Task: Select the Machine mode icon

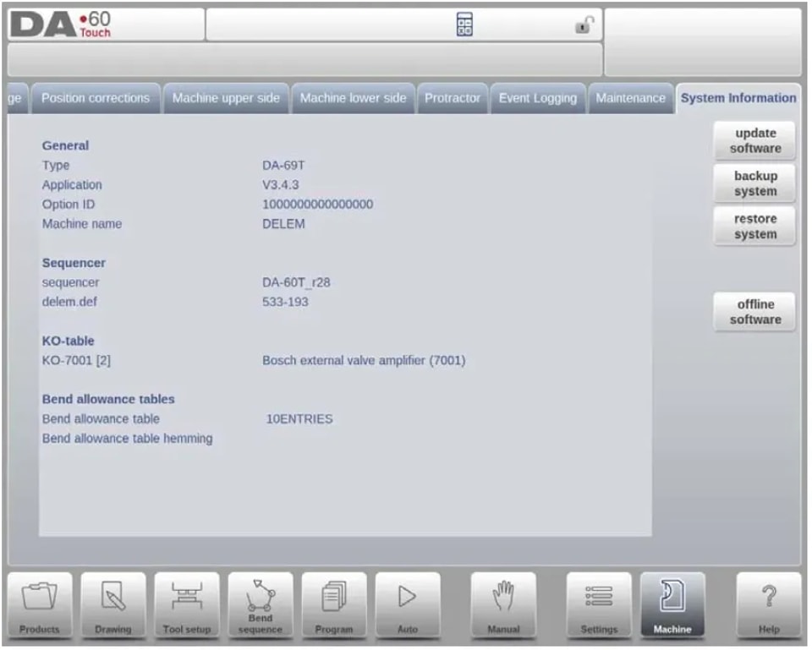Action: click(x=672, y=604)
